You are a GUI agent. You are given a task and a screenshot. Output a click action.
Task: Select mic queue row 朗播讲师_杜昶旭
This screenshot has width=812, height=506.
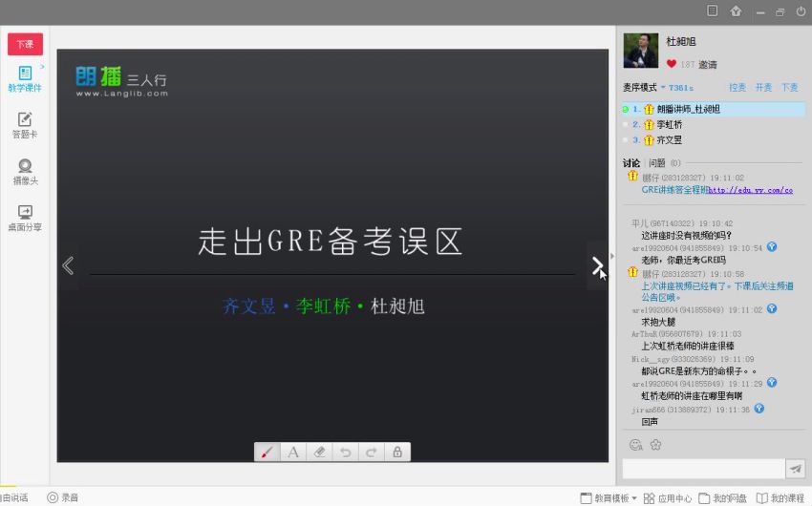714,109
